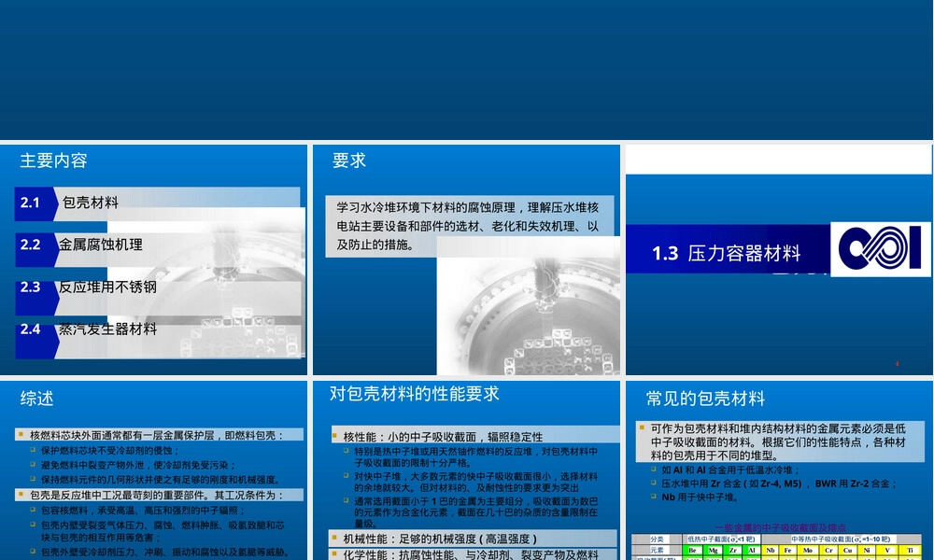Click the 核燃料芯块外面 bullet heading

click(x=159, y=435)
